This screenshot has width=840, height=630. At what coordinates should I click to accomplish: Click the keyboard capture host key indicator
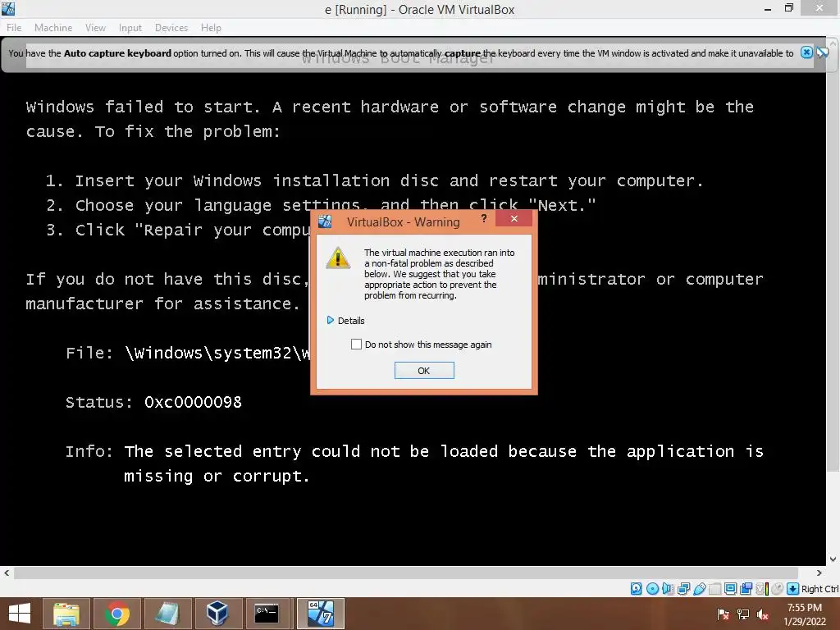tap(793, 589)
